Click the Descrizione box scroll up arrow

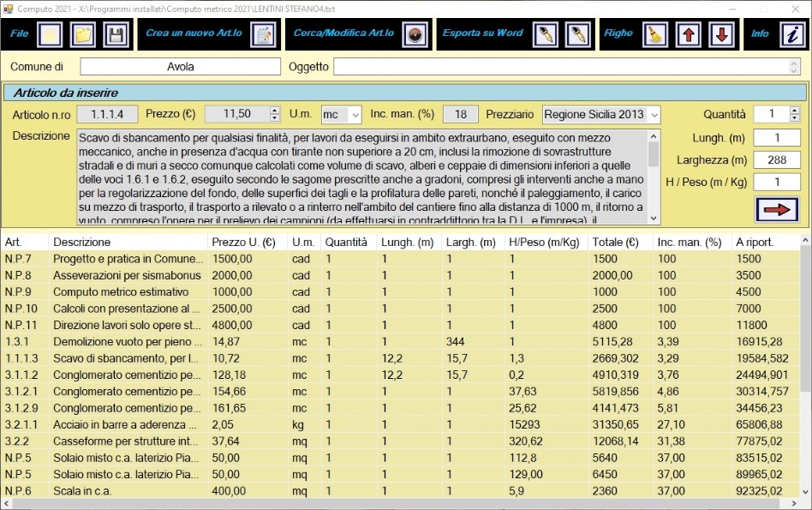point(654,135)
